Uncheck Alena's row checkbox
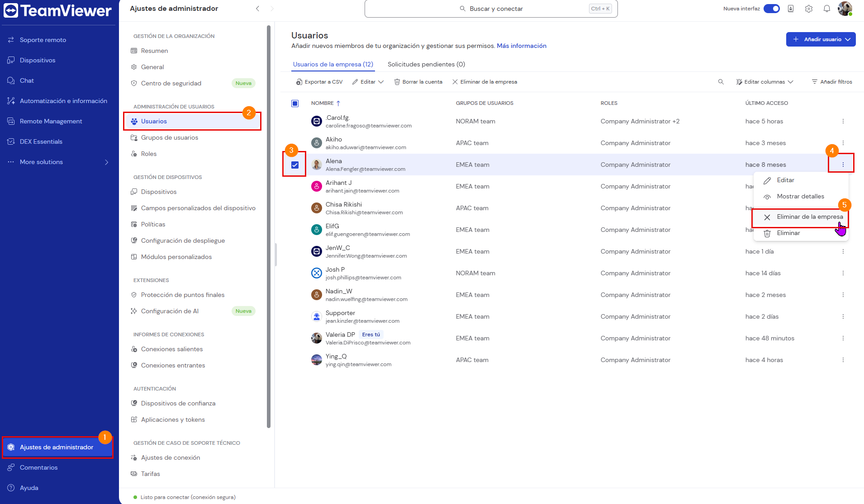The height and width of the screenshot is (504, 864). 295,165
